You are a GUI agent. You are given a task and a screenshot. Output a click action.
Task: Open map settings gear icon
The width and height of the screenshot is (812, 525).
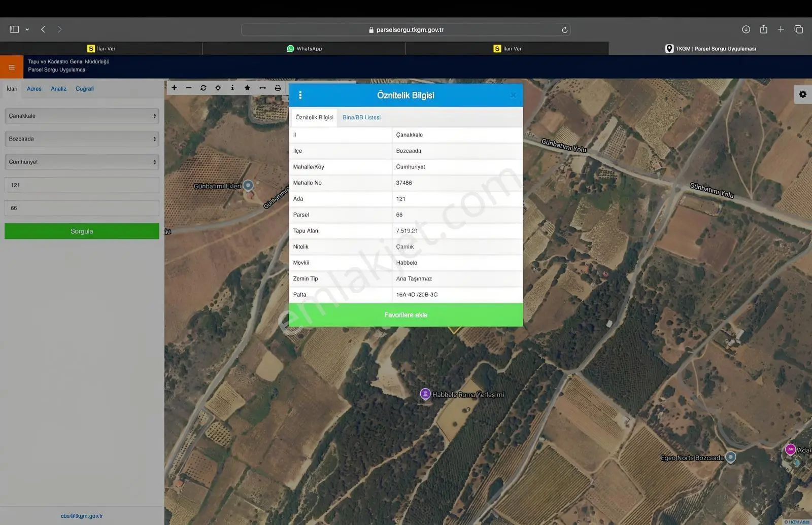point(803,94)
